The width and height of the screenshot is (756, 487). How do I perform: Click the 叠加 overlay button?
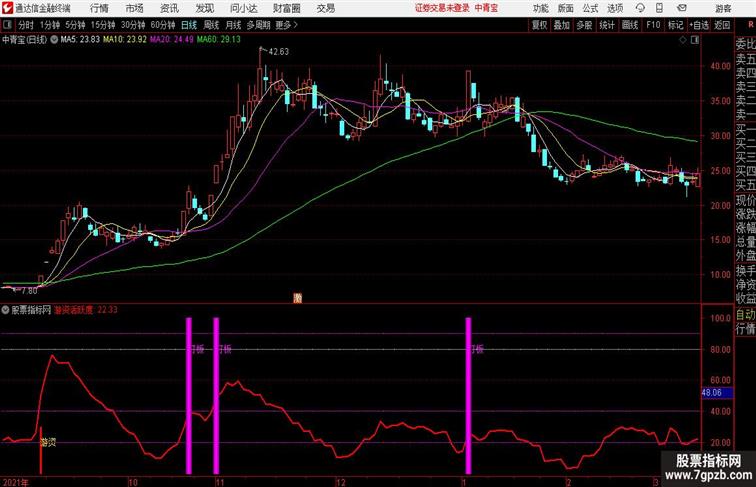(x=562, y=25)
